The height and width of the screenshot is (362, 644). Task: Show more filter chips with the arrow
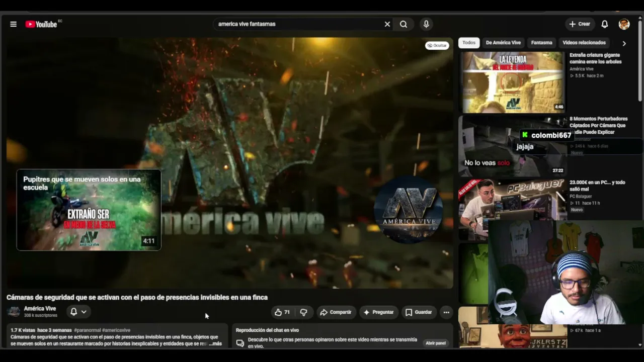point(624,43)
